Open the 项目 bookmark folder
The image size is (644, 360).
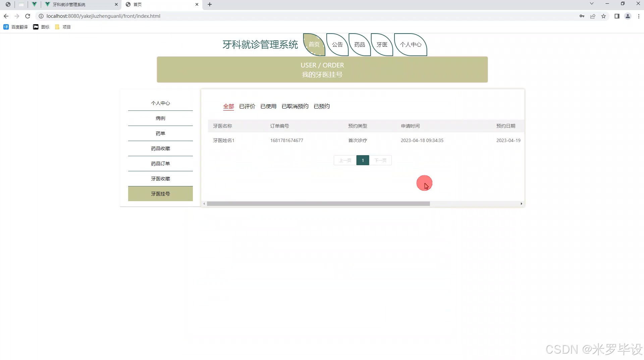pyautogui.click(x=63, y=27)
